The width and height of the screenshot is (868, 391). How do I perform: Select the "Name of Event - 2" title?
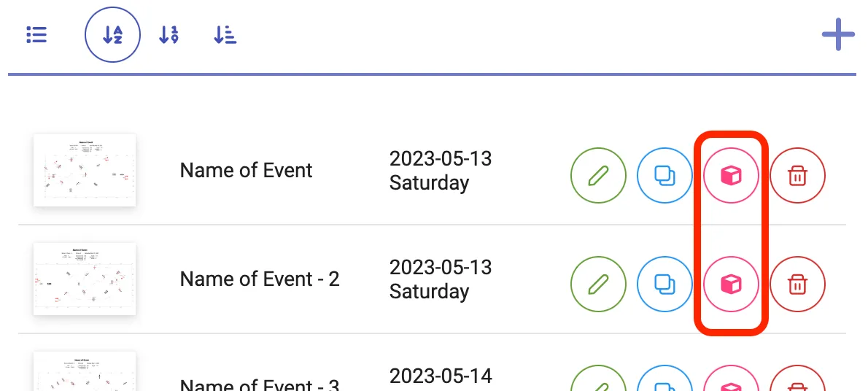[x=259, y=279]
